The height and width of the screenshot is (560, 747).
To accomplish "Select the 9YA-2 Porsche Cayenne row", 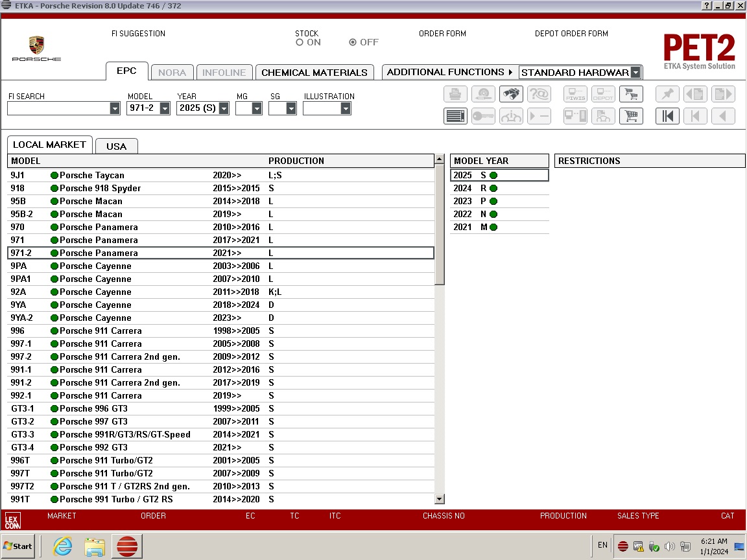I will click(220, 318).
